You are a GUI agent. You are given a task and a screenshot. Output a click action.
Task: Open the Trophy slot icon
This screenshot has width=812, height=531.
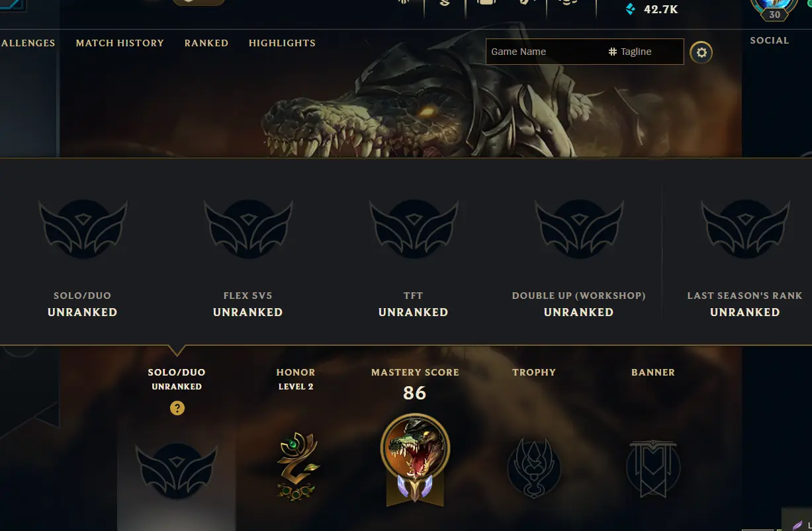[x=534, y=468]
